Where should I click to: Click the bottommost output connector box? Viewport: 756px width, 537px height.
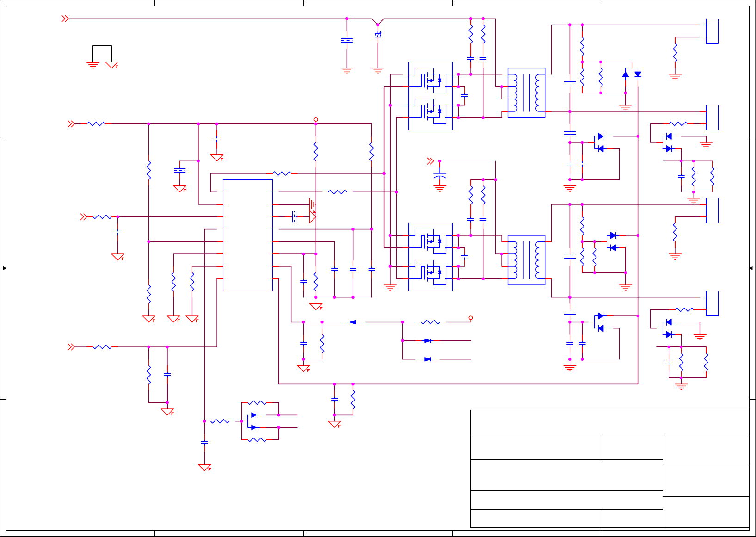click(712, 303)
